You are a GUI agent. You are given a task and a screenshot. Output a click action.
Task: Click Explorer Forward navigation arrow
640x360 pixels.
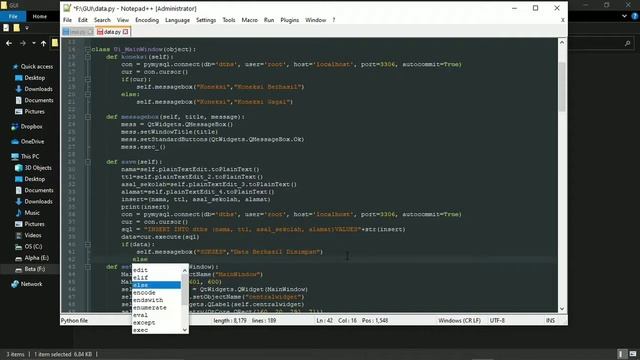(22, 43)
